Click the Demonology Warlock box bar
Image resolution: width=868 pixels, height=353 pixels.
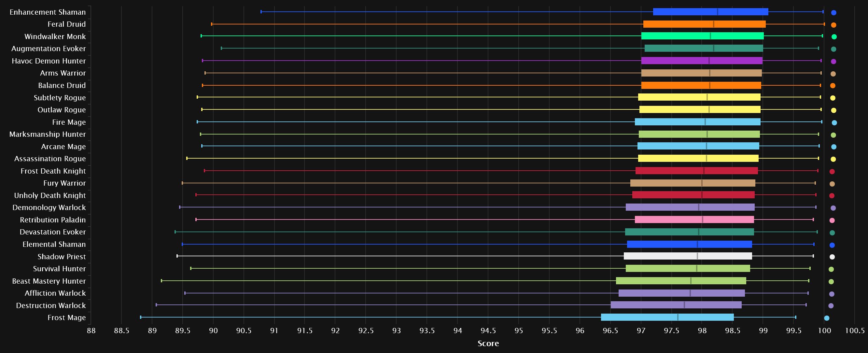(690, 207)
